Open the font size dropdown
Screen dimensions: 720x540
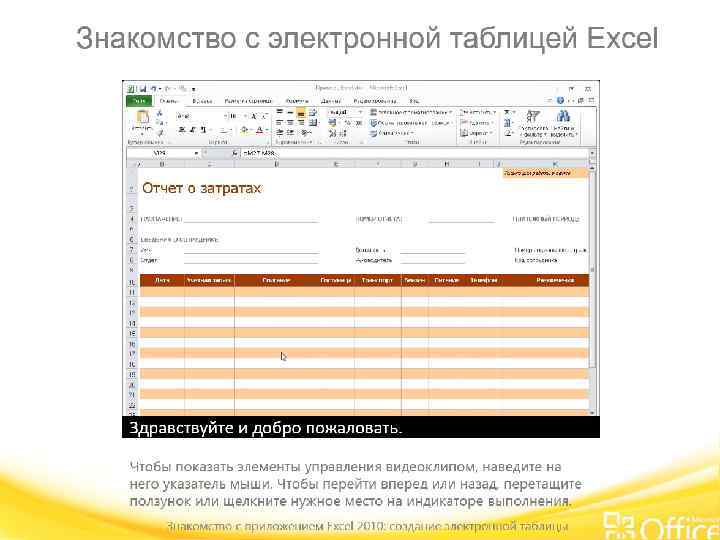click(x=245, y=116)
